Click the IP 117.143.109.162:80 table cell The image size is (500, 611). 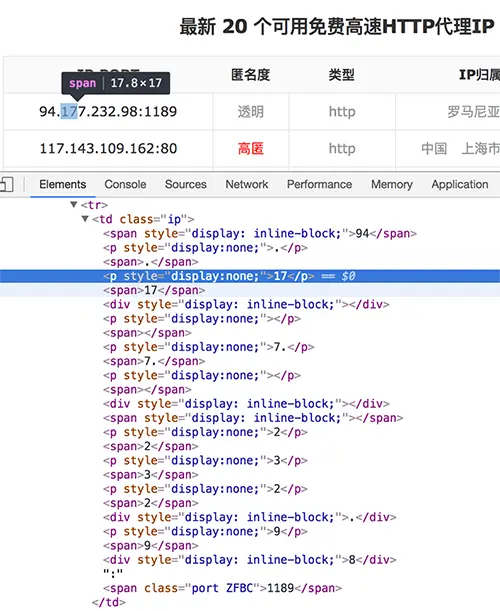(x=108, y=148)
